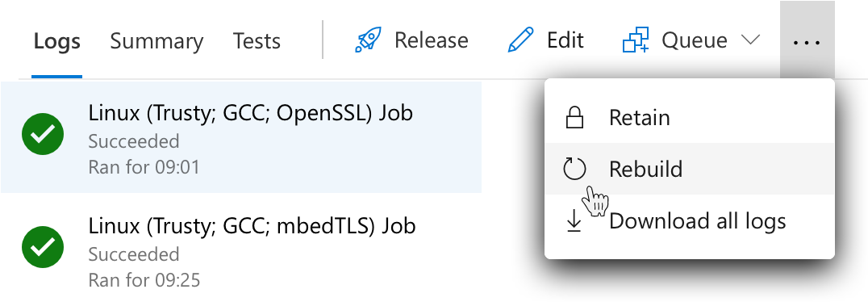
Task: Click the download arrow icon
Action: [x=574, y=220]
